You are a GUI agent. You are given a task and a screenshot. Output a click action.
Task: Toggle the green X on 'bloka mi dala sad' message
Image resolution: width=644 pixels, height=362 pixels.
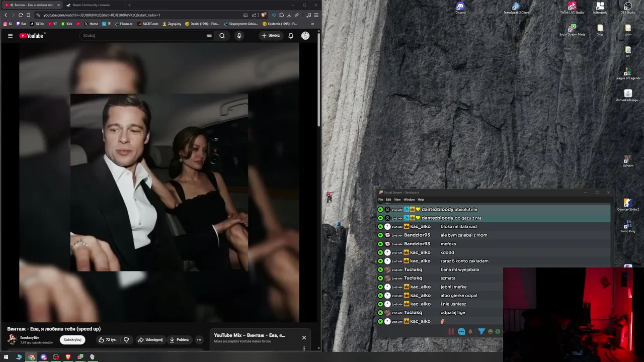[380, 227]
